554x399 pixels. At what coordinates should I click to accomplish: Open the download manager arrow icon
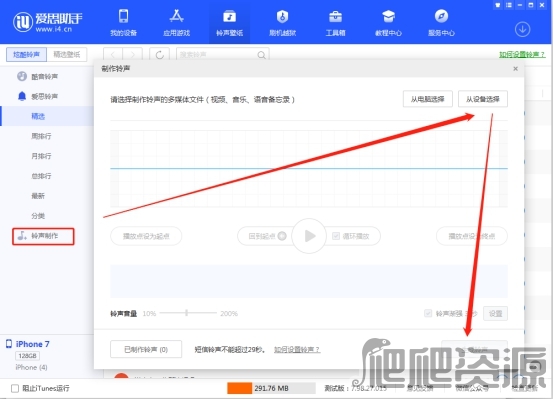pyautogui.click(x=522, y=29)
